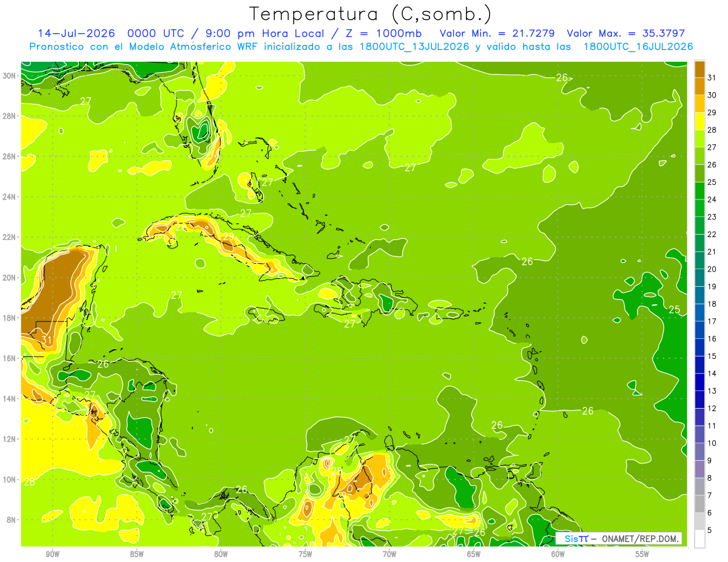Click the 55W longitude label
The image size is (728, 562).
(x=642, y=554)
